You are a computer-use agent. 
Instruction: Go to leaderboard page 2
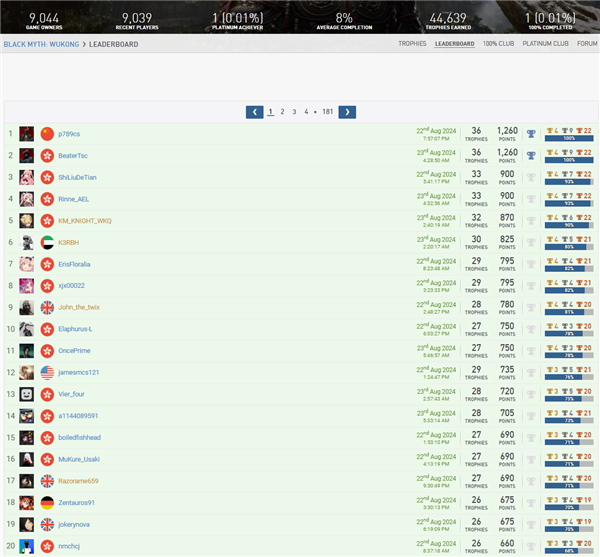pos(282,112)
